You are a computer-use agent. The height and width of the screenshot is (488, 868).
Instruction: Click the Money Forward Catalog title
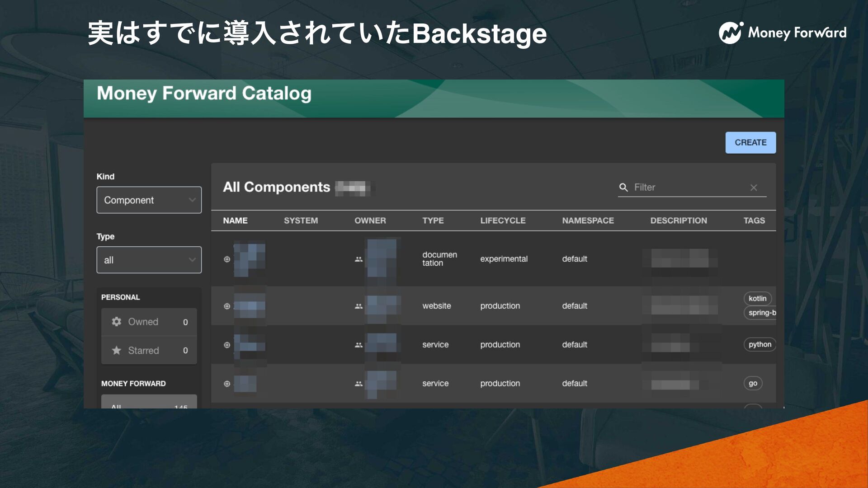pyautogui.click(x=204, y=94)
